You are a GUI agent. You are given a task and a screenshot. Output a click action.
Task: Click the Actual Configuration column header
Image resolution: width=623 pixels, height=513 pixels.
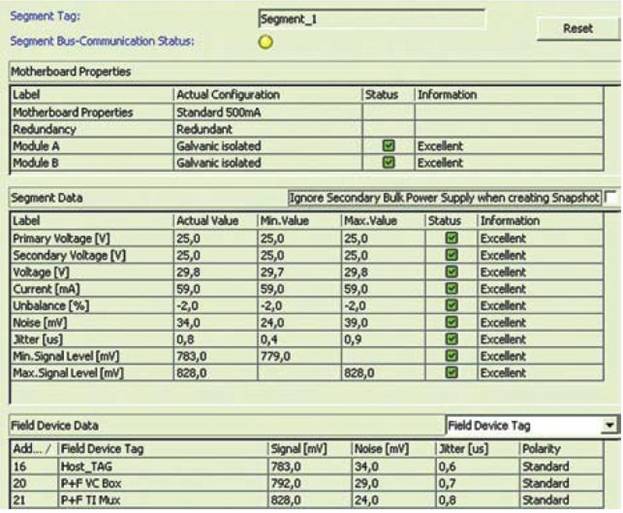[268, 95]
